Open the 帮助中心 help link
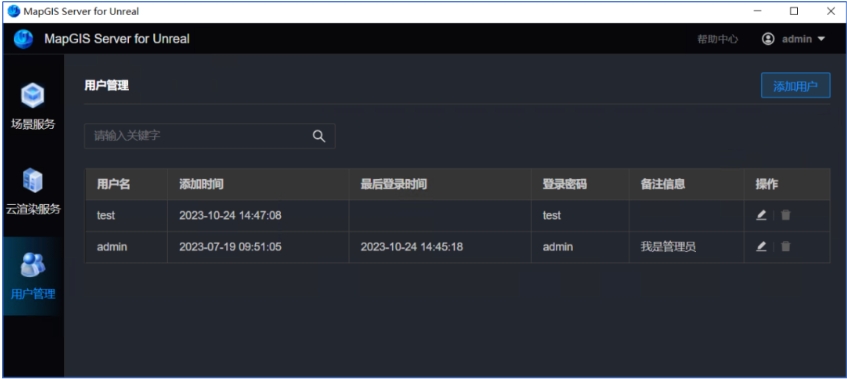This screenshot has width=847, height=379. click(x=717, y=39)
